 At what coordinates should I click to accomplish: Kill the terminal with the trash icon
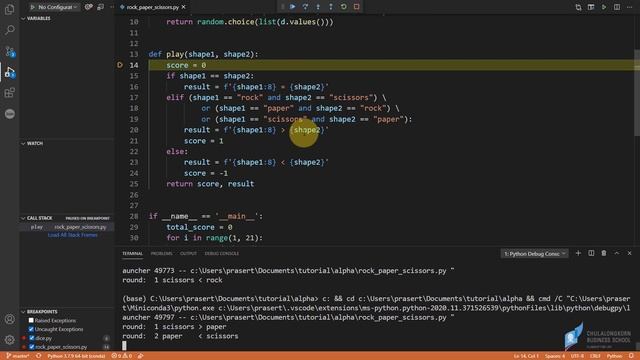coord(604,253)
